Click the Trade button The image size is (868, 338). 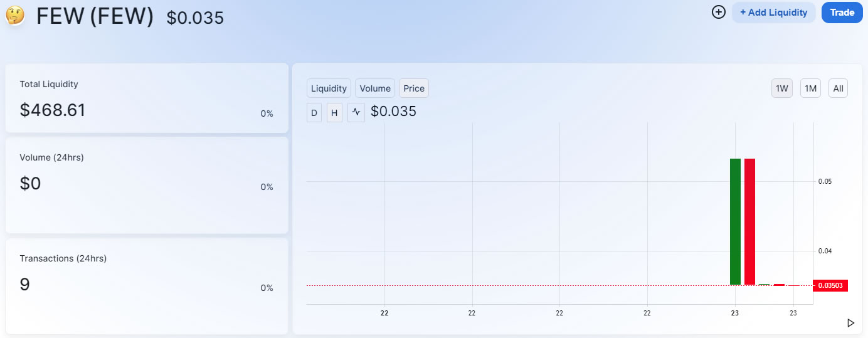point(842,13)
